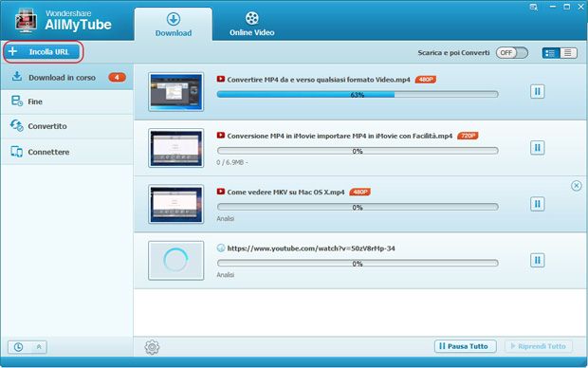Image resolution: width=588 pixels, height=368 pixels.
Task: Switch to the Download tab
Action: click(x=174, y=24)
